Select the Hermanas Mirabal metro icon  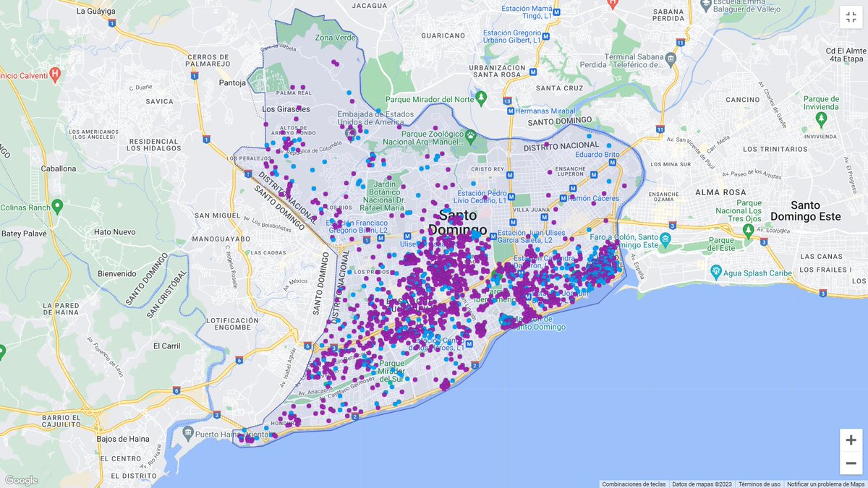pyautogui.click(x=510, y=111)
